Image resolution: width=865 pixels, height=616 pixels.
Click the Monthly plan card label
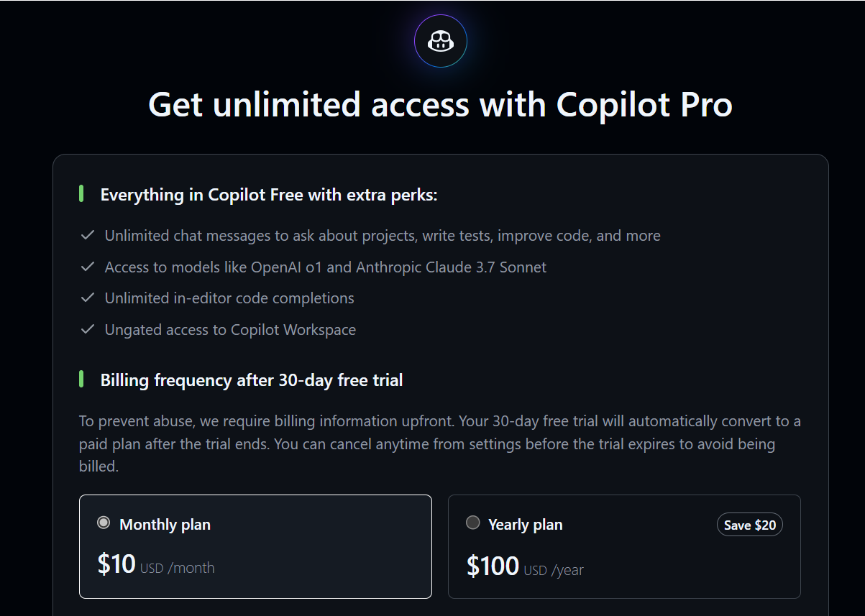click(165, 525)
